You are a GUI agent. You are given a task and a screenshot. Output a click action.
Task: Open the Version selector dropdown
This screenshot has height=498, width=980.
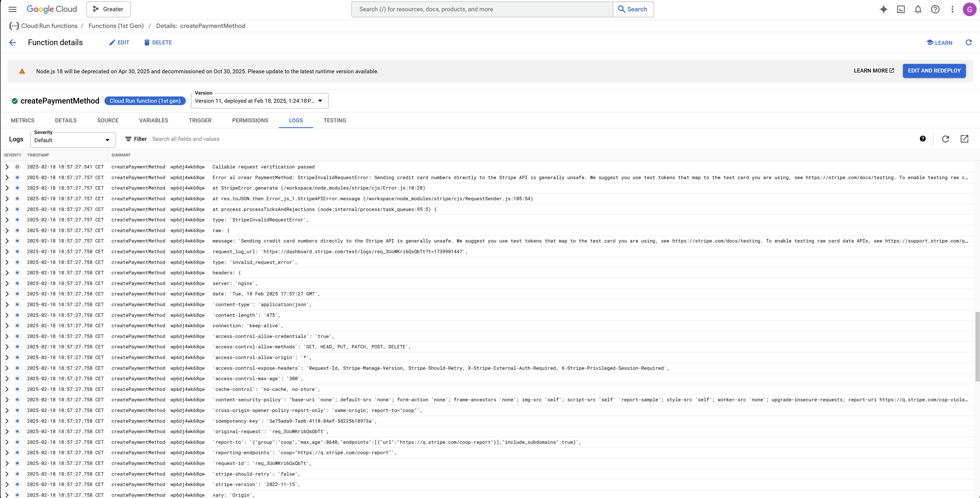(x=260, y=101)
